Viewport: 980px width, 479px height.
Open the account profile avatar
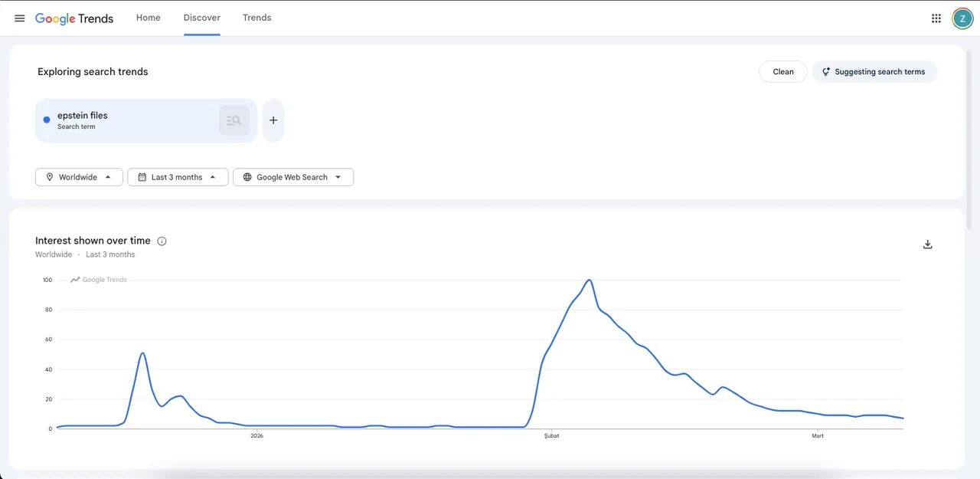(962, 18)
